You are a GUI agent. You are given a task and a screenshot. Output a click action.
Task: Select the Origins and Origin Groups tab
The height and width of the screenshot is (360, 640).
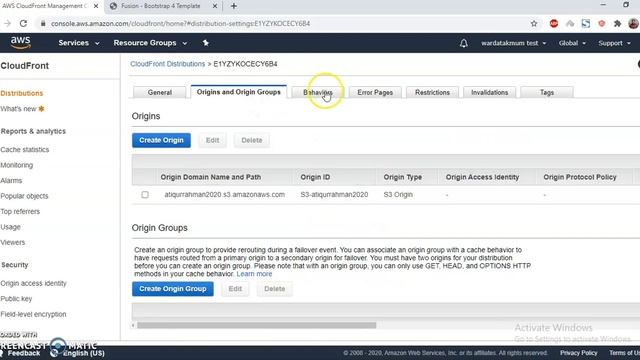tap(239, 92)
